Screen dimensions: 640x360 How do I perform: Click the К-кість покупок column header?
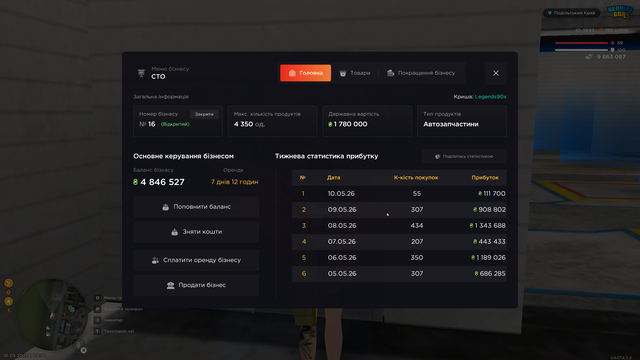pos(416,178)
